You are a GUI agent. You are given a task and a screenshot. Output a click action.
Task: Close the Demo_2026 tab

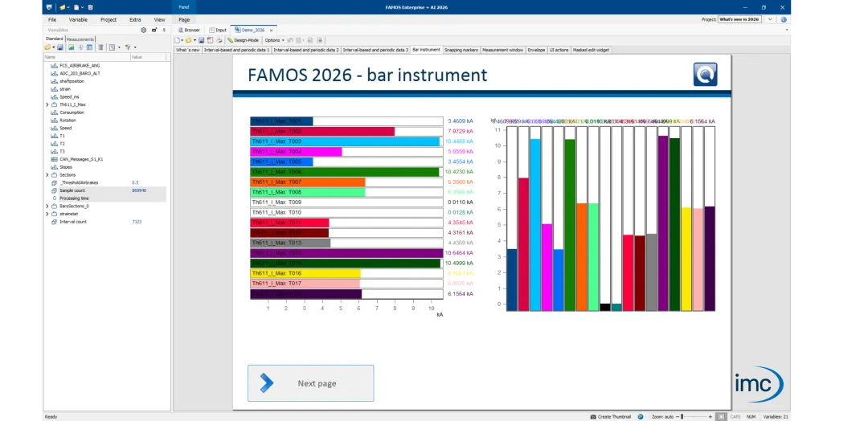(272, 30)
